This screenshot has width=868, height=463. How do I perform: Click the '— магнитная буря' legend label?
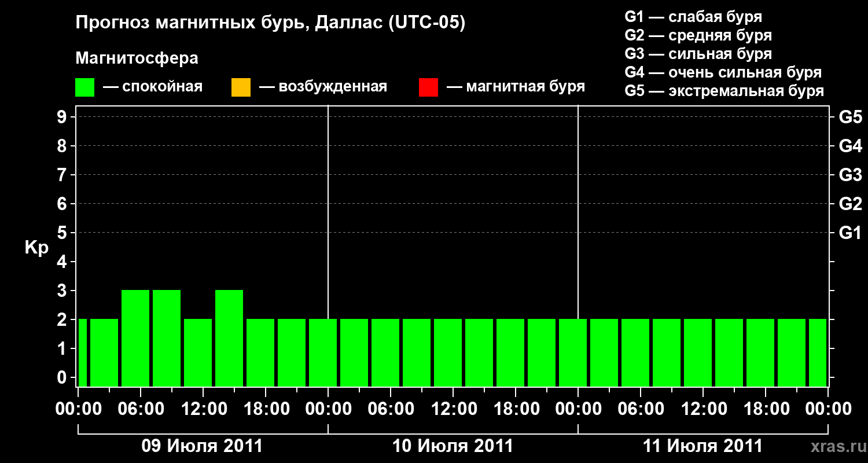[x=516, y=87]
